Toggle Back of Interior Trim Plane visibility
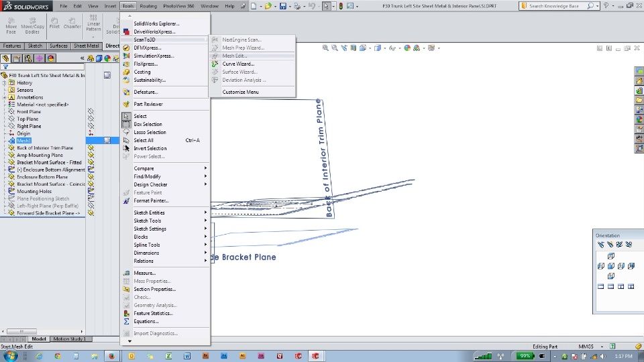 pyautogui.click(x=91, y=147)
